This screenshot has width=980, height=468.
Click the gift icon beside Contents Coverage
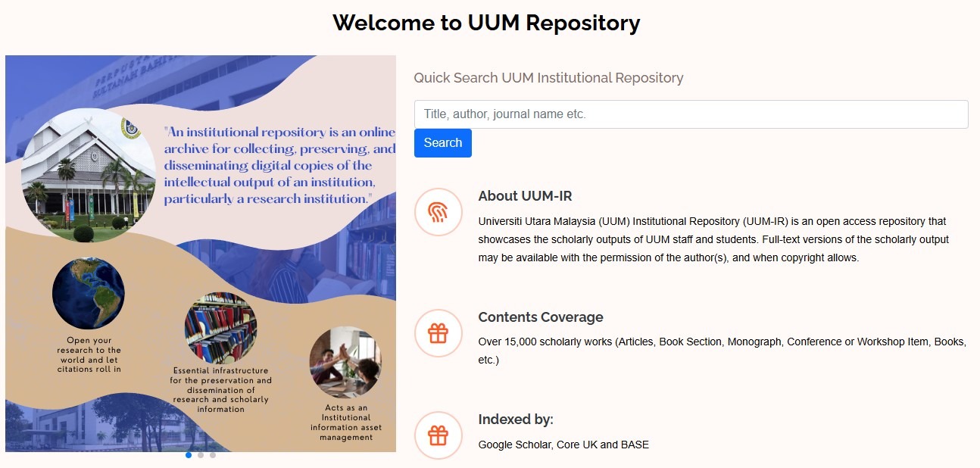point(439,333)
